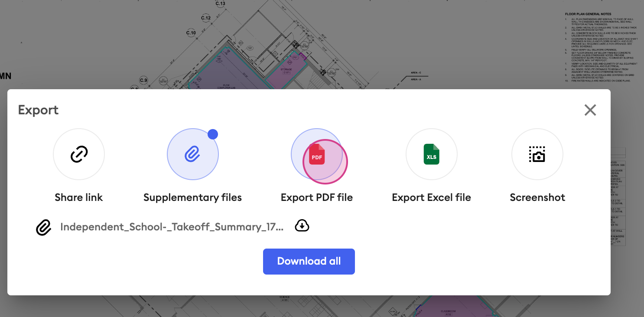Screen dimensions: 644x317
Task: Click the Export Excel file label
Action: [x=432, y=197]
